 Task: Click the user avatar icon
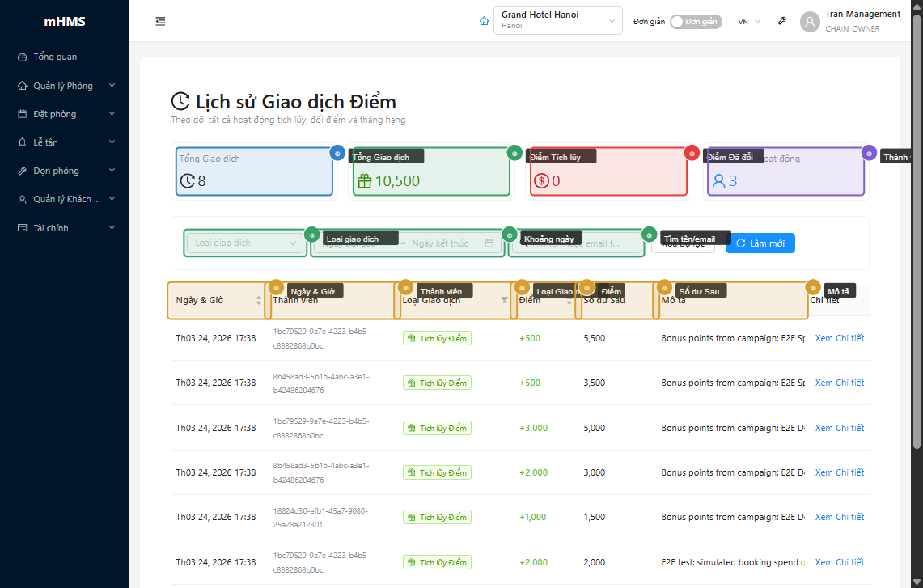point(810,22)
